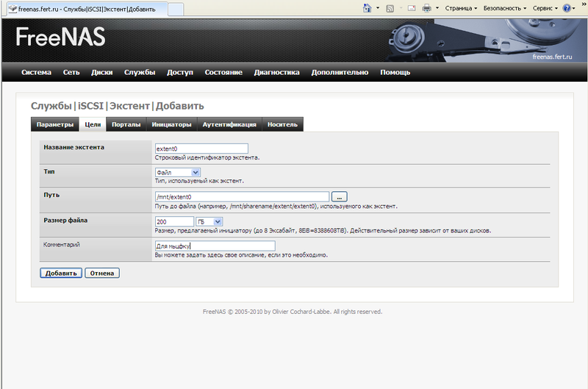Click the file size field with 200
Image resolution: width=588 pixels, height=389 pixels.
click(174, 221)
